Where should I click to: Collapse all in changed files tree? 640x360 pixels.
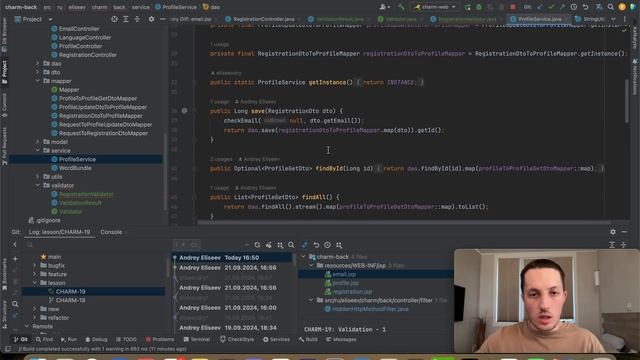click(x=623, y=245)
